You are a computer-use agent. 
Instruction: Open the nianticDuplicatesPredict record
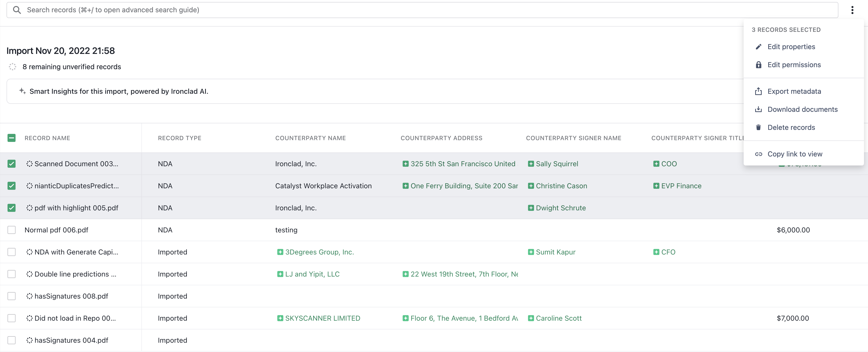(x=77, y=186)
